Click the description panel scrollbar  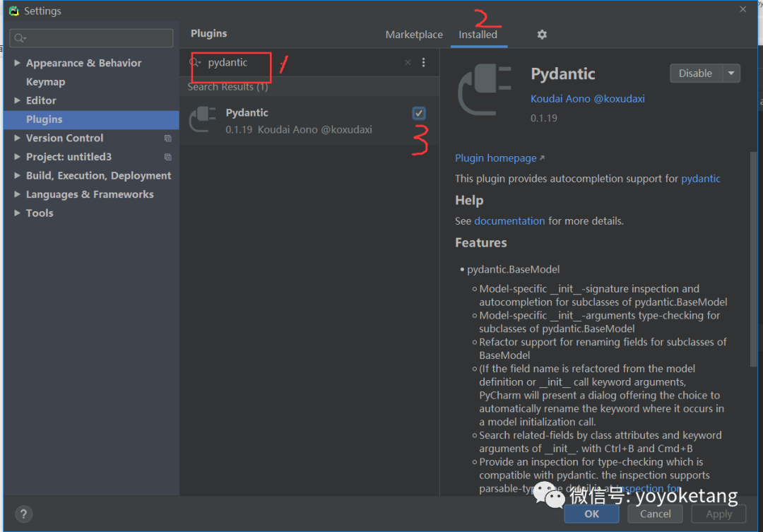click(x=753, y=258)
